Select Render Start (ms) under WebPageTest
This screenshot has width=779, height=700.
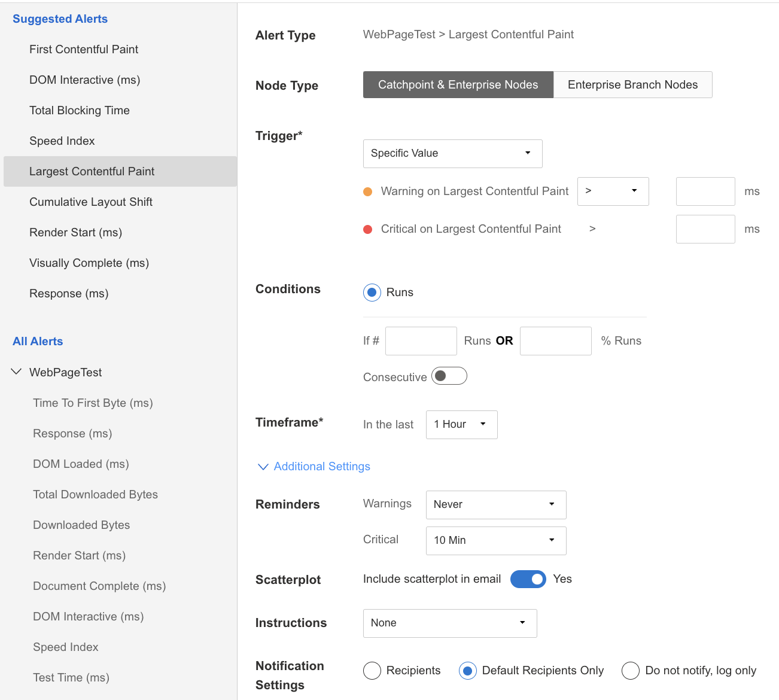pos(79,556)
